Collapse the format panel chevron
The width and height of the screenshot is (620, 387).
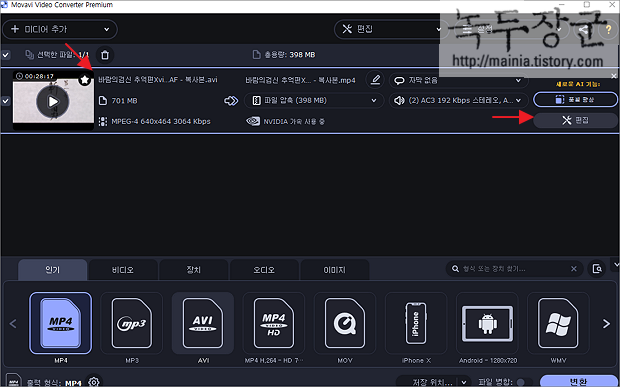(x=616, y=264)
